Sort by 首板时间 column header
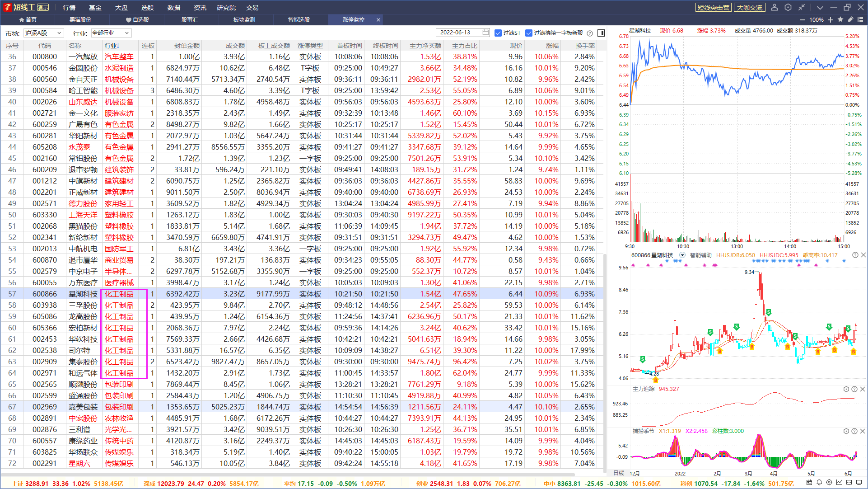The image size is (868, 489). (x=349, y=46)
